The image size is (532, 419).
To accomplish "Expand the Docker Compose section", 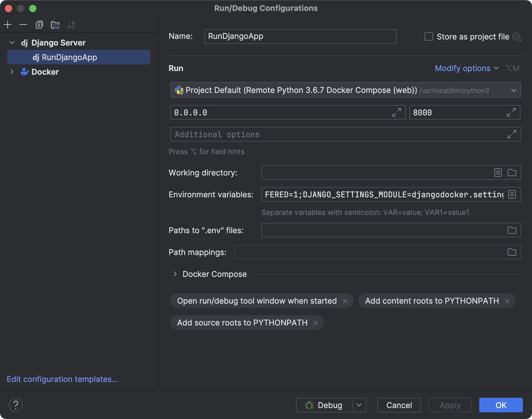I will click(175, 274).
